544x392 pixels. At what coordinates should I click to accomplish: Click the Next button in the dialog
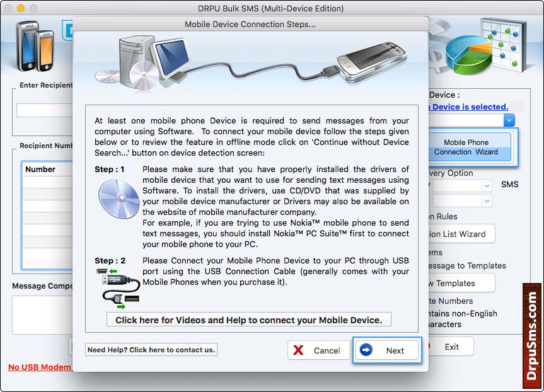point(387,350)
